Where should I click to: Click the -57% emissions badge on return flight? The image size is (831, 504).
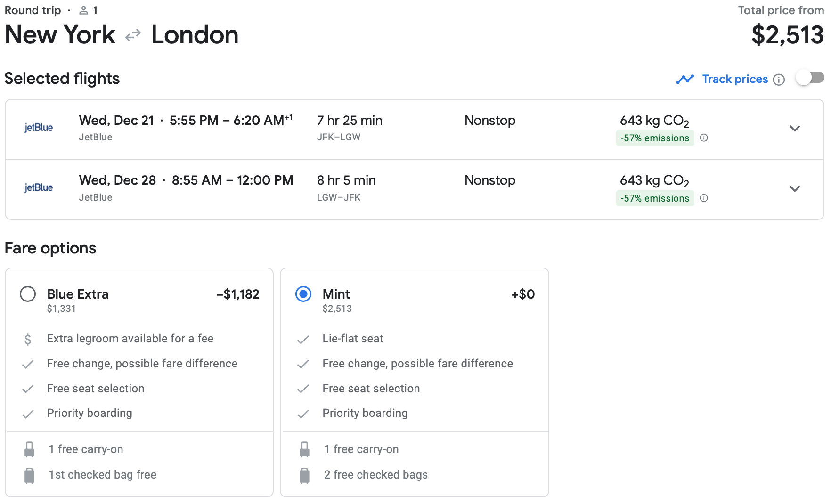coord(654,198)
